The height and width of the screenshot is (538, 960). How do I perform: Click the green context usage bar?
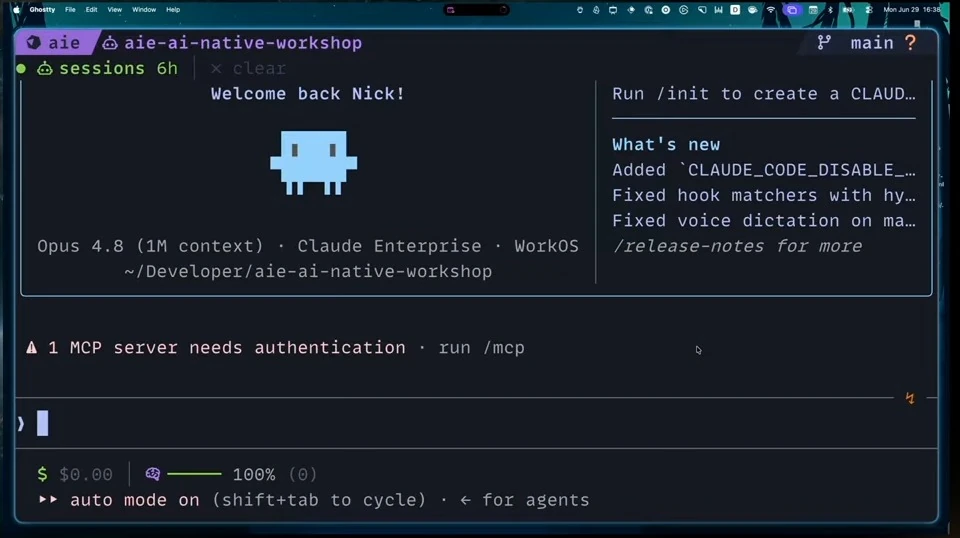pos(194,474)
